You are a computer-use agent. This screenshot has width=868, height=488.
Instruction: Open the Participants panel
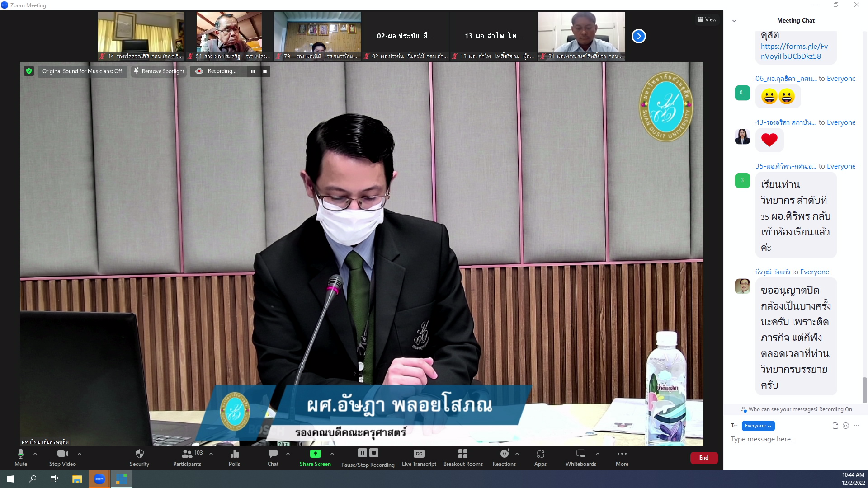click(187, 457)
